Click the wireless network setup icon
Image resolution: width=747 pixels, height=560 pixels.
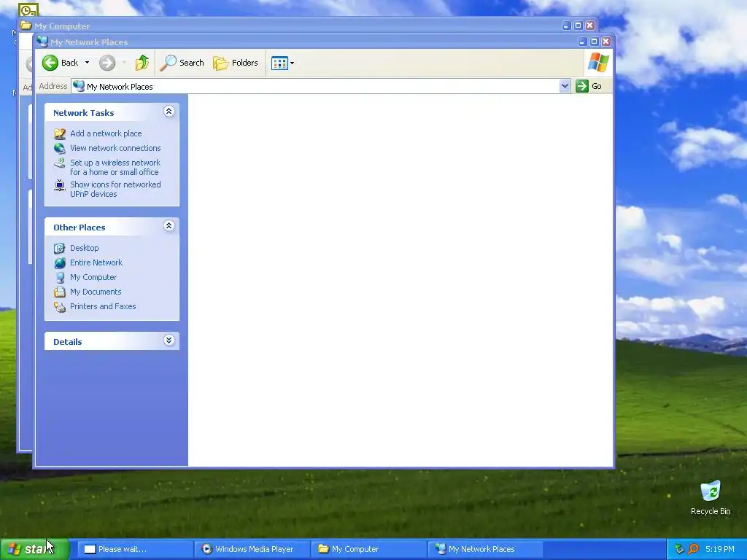[x=60, y=163]
